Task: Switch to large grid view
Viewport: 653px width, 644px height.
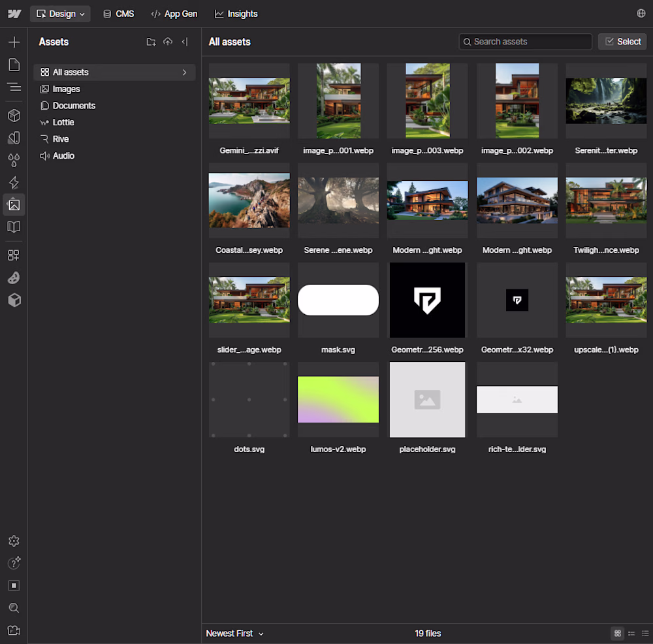Action: tap(618, 633)
